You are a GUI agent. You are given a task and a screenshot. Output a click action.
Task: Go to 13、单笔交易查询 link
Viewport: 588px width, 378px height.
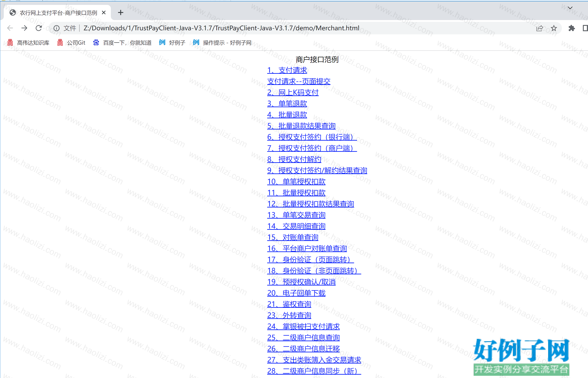[x=296, y=215]
